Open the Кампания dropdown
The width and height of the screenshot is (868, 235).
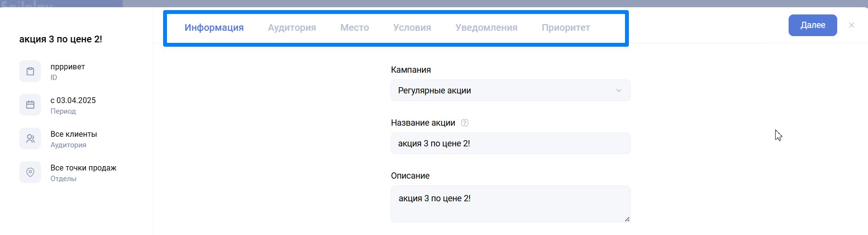pos(510,91)
